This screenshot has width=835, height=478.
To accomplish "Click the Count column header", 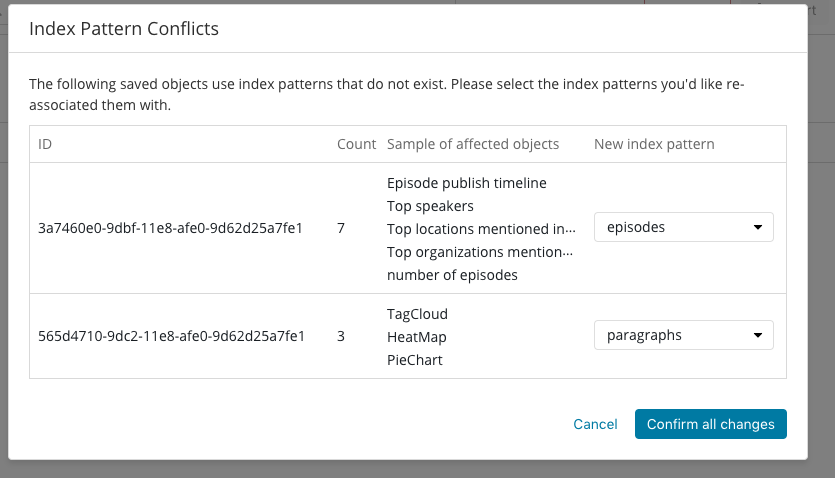I will tap(356, 144).
